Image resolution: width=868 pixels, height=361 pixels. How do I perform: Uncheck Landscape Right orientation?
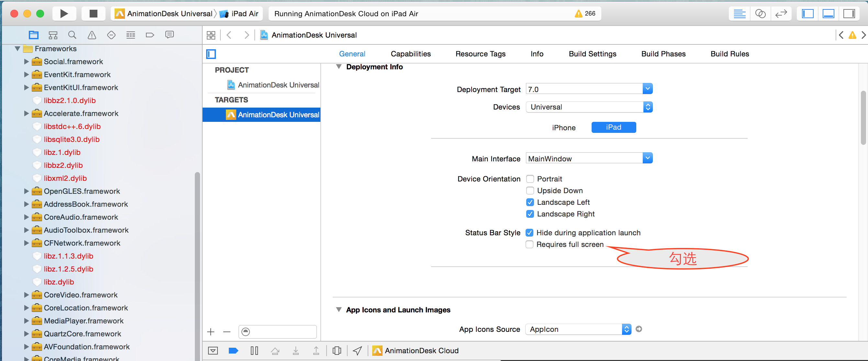pyautogui.click(x=530, y=214)
